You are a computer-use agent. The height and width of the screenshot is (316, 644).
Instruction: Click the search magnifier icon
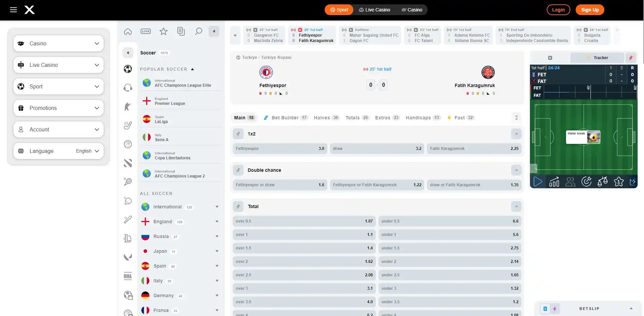tap(199, 31)
